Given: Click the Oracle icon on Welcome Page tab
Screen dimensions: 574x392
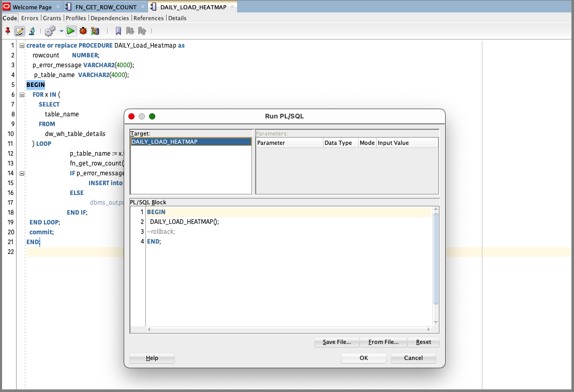Looking at the screenshot, I should [x=7, y=7].
